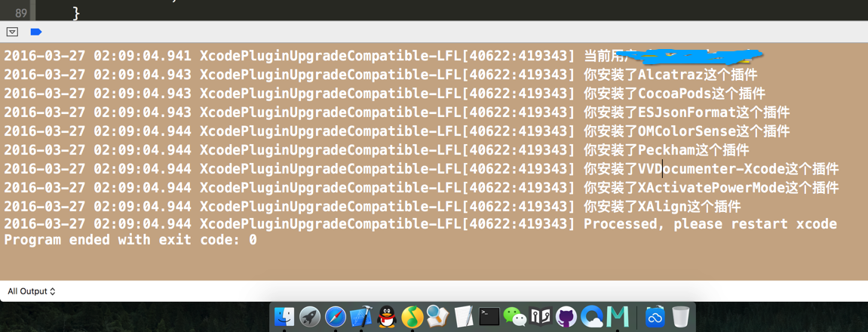868x332 pixels.
Task: Open QQ penguin app in Dock
Action: point(386,316)
